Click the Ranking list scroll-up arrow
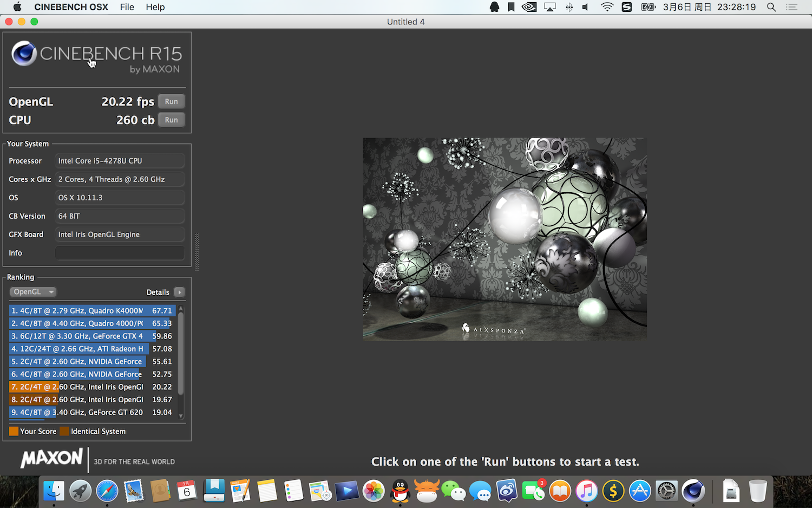 point(181,308)
